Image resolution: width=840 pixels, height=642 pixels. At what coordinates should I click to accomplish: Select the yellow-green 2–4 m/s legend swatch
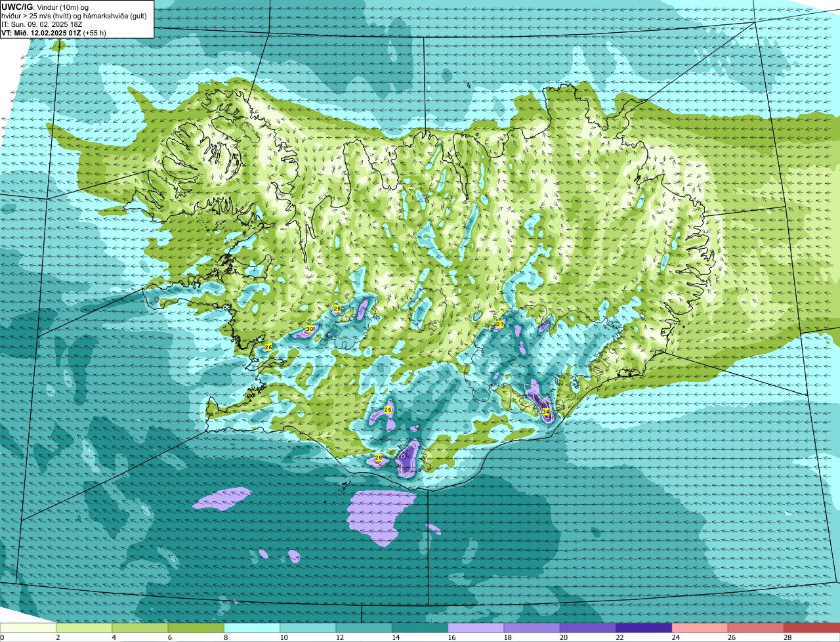coord(84,628)
